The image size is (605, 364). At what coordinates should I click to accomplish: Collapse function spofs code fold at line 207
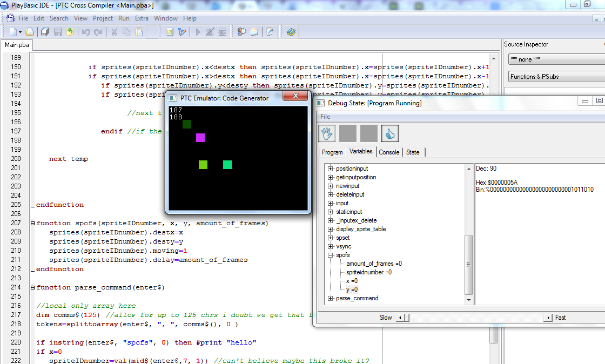[x=33, y=223]
